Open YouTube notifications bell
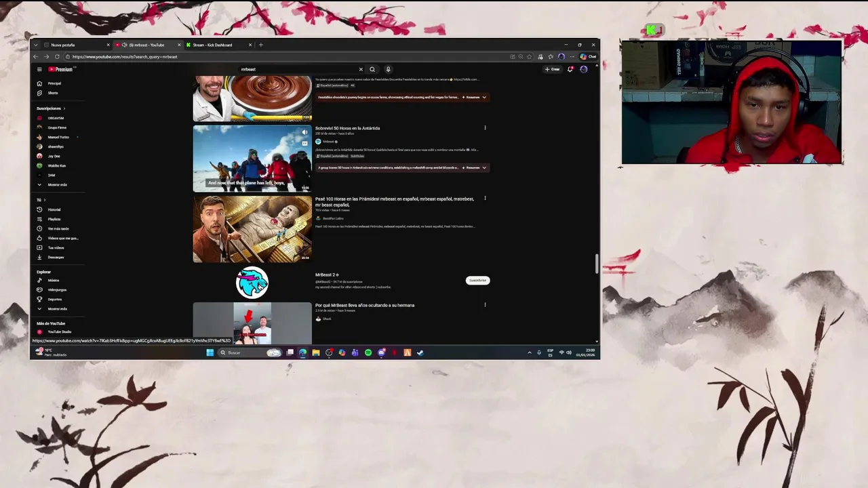868x488 pixels. 570,69
